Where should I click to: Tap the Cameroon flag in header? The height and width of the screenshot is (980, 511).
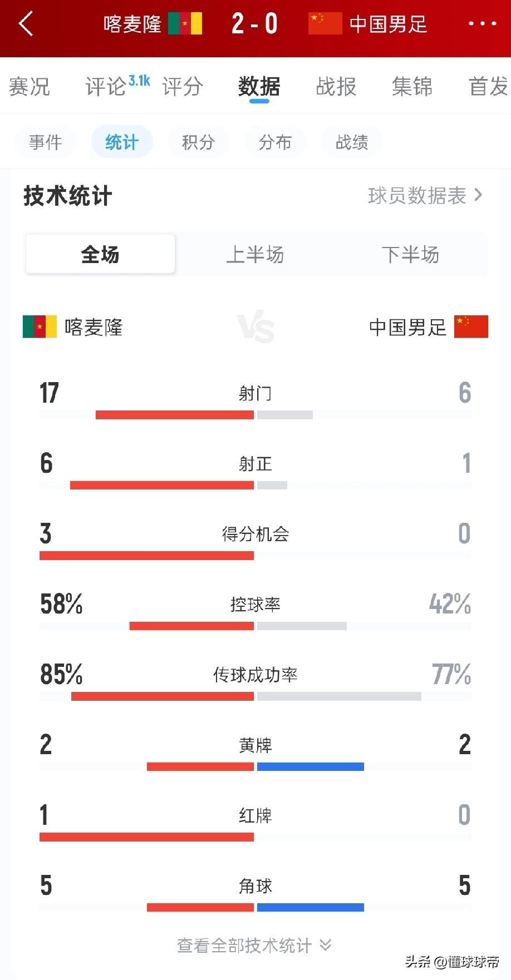pos(185,24)
